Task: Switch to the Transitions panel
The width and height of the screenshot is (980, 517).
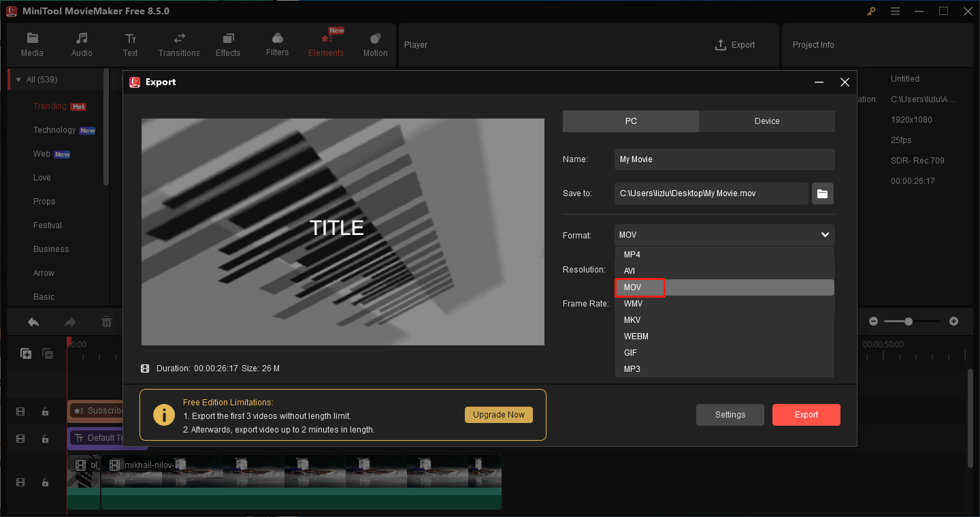Action: [179, 44]
